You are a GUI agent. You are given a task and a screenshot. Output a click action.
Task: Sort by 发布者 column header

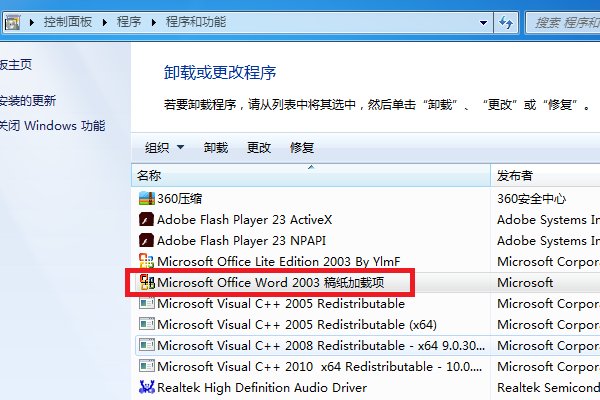pos(545,176)
